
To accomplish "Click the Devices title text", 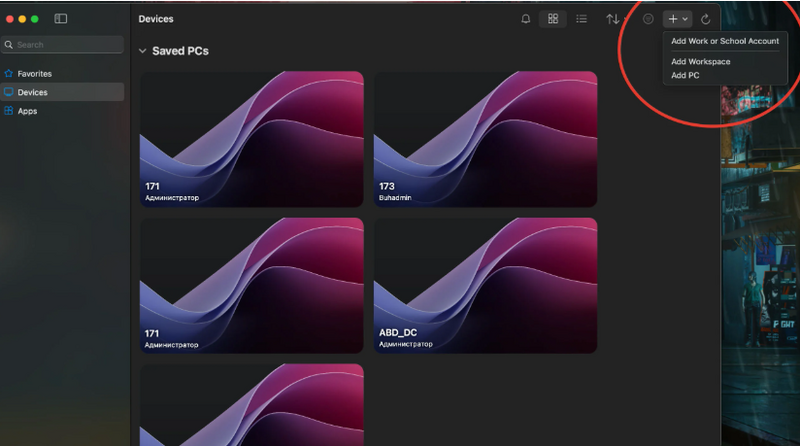I will (x=156, y=19).
